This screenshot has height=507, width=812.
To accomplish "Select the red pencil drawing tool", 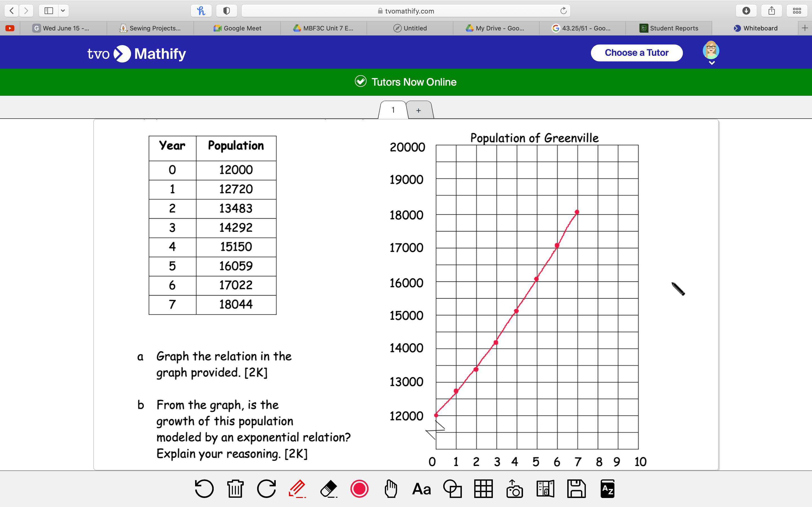I will (297, 489).
